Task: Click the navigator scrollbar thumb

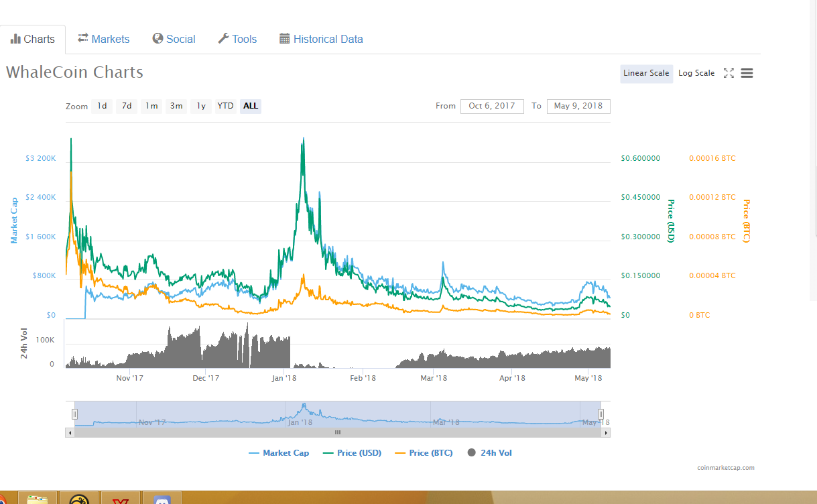Action: click(338, 433)
